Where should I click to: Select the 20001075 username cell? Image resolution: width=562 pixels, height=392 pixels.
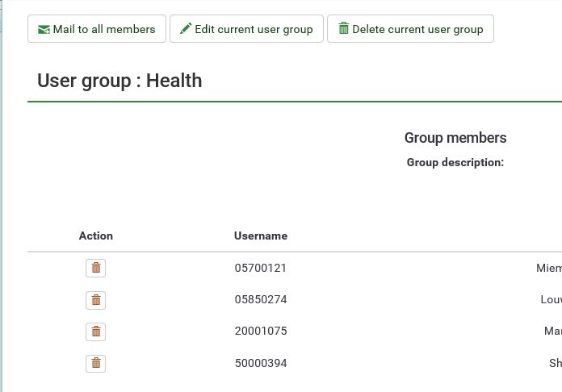(x=260, y=331)
